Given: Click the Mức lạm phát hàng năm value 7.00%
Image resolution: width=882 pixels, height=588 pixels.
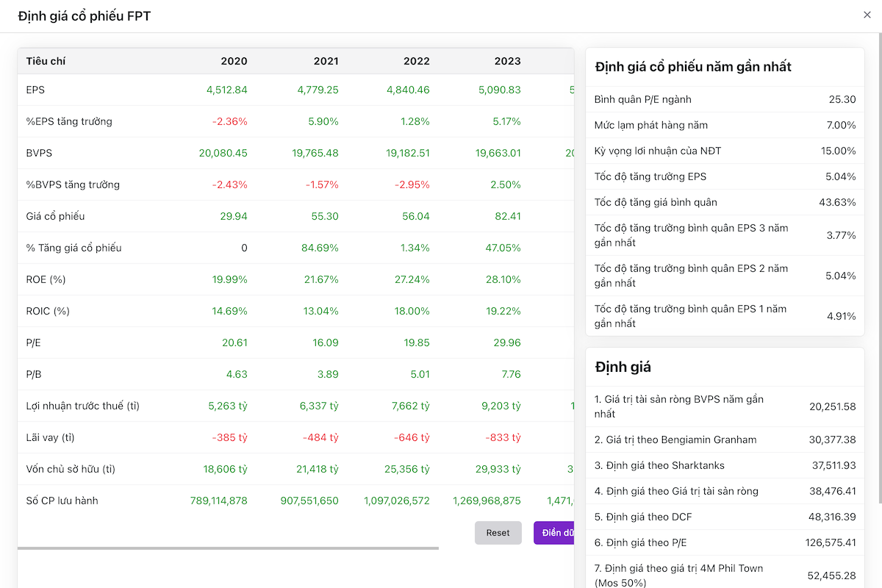Looking at the screenshot, I should 841,125.
